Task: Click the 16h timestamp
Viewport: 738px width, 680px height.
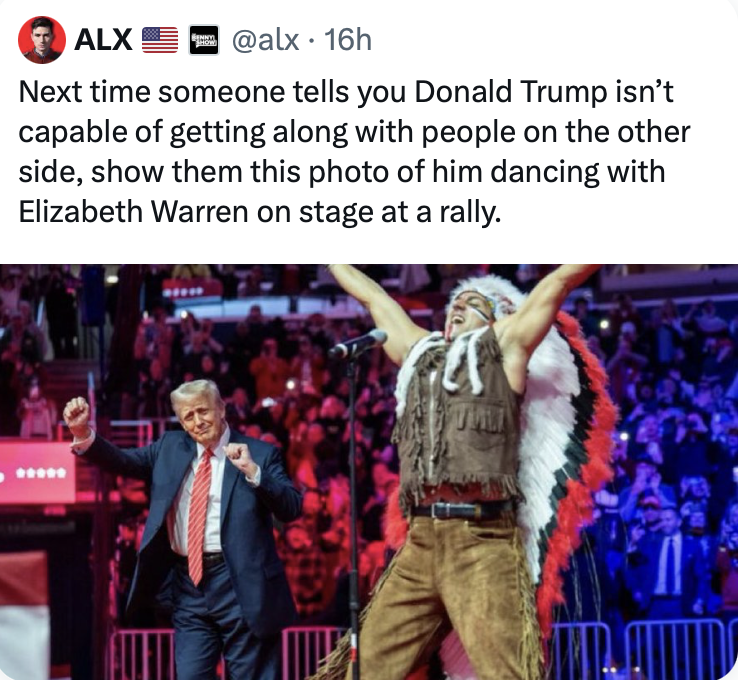Action: pyautogui.click(x=348, y=40)
